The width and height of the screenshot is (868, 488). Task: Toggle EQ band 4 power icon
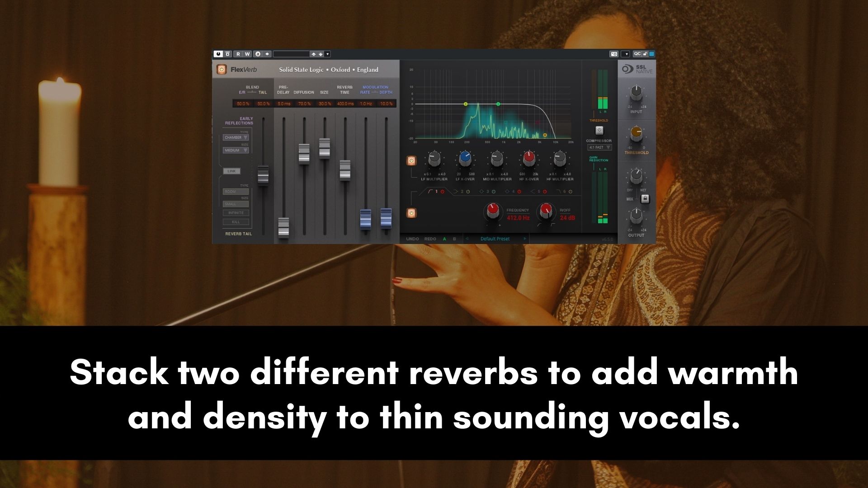519,192
